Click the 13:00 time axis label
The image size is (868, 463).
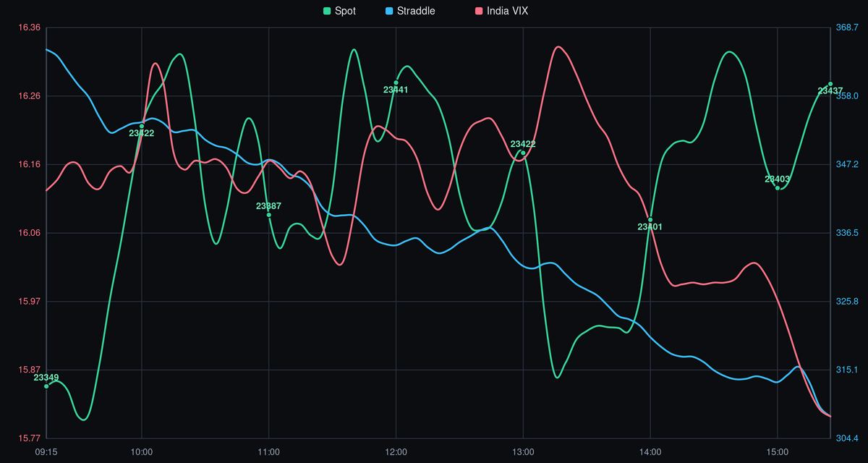coord(523,451)
